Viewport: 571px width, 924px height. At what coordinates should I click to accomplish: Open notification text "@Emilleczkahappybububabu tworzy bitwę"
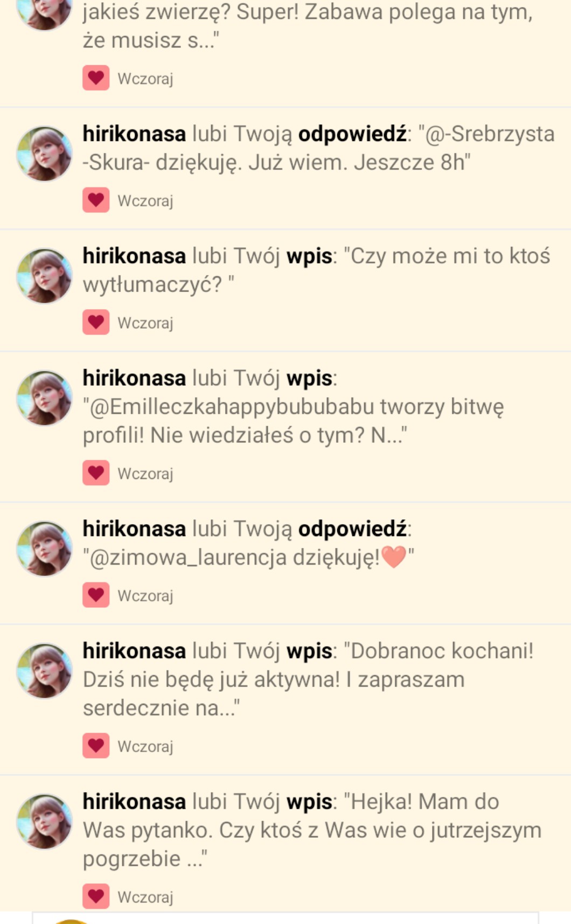pos(294,407)
